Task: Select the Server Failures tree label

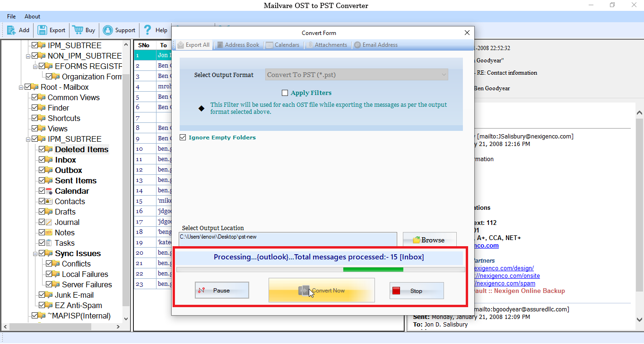Action: click(x=87, y=284)
